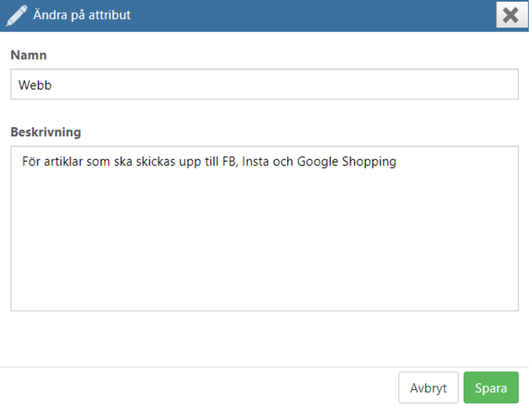Click the Namn field label
This screenshot has height=408, width=532.
click(x=28, y=55)
